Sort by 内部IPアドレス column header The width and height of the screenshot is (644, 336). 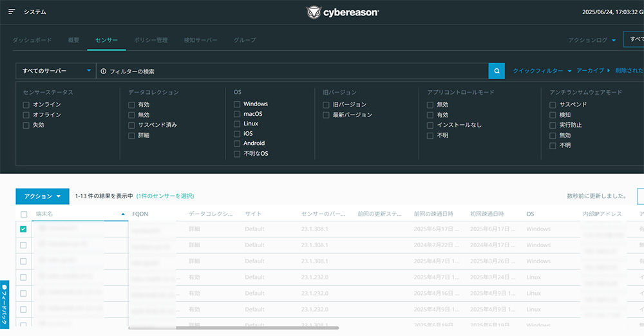click(x=602, y=214)
